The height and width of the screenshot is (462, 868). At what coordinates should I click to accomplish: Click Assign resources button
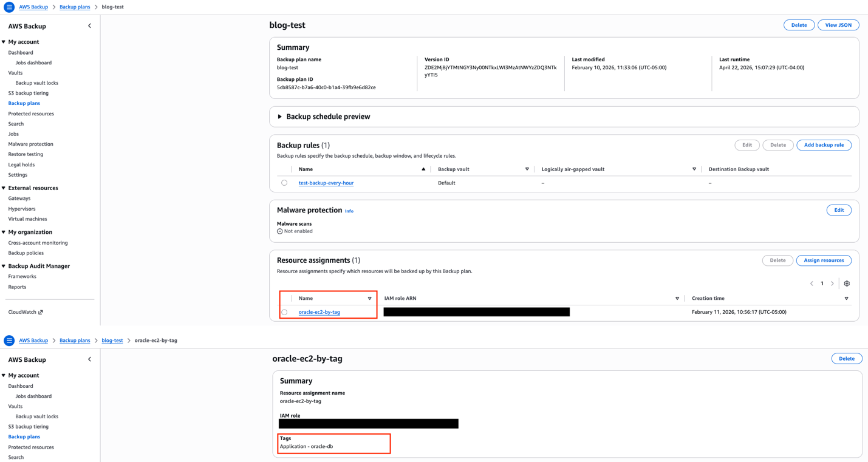pos(824,260)
